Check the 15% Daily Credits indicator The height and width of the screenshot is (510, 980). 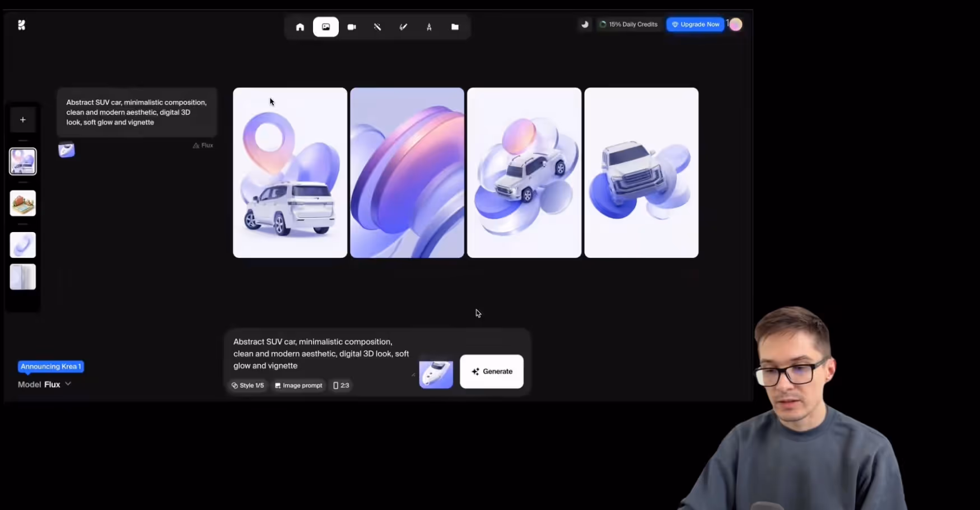[x=628, y=24]
